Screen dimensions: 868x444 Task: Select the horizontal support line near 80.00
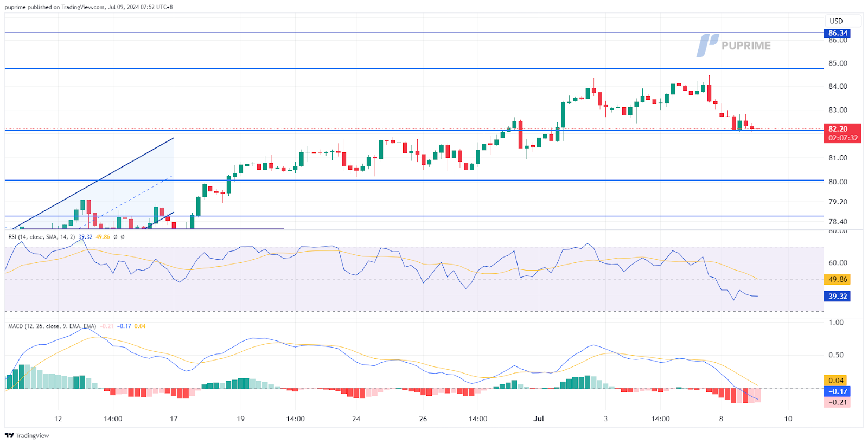pos(414,180)
